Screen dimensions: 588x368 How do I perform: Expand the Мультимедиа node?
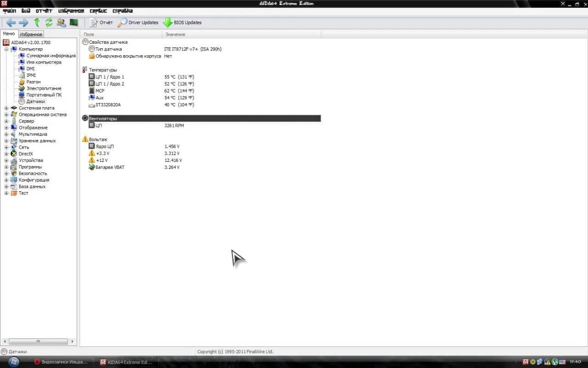point(6,134)
